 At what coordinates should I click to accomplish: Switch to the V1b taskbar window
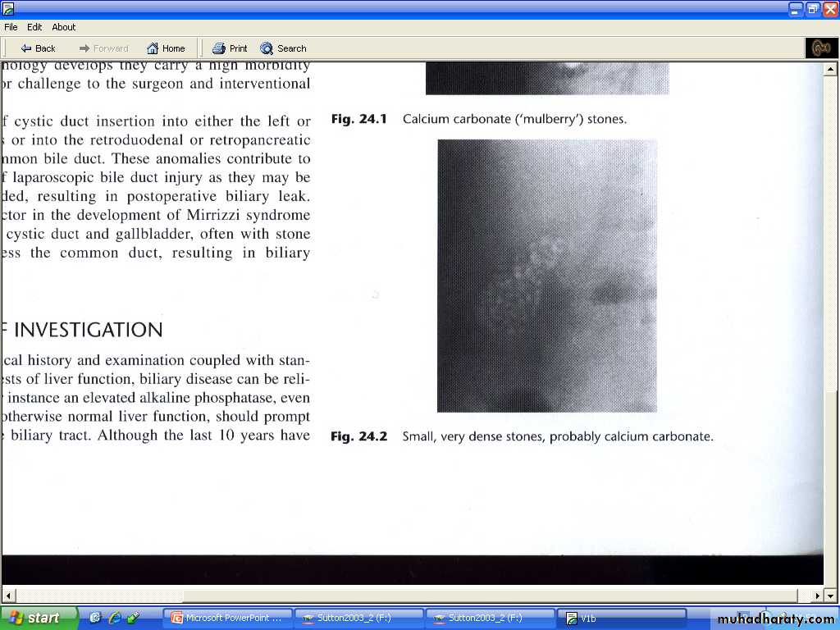click(x=622, y=619)
